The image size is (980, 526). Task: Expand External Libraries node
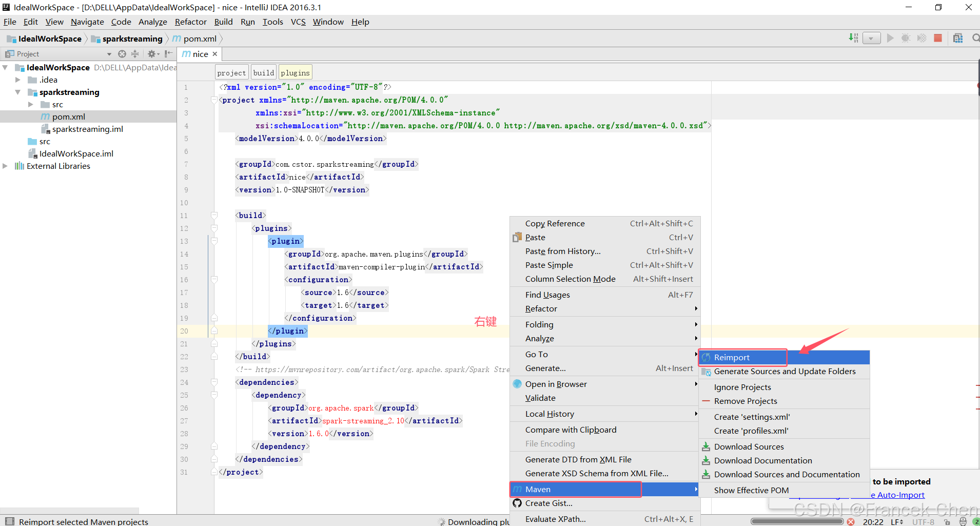(5, 166)
